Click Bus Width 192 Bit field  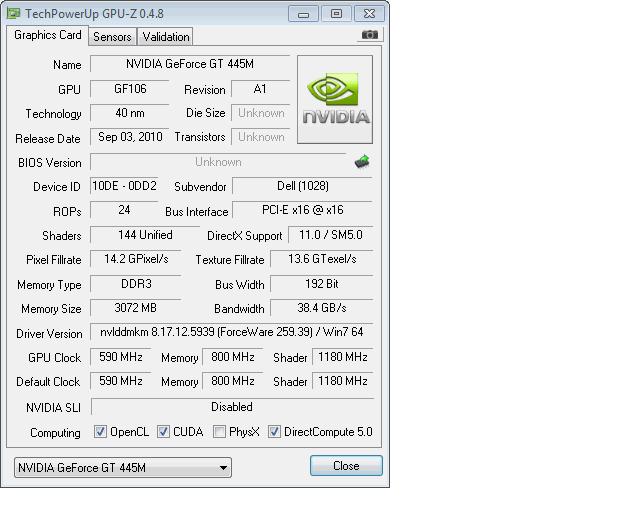[x=322, y=284]
